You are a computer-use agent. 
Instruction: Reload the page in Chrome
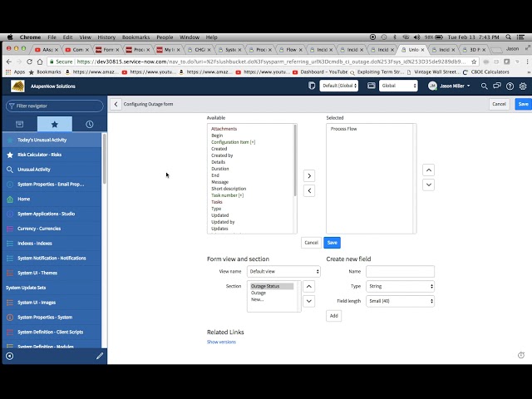pyautogui.click(x=30, y=62)
